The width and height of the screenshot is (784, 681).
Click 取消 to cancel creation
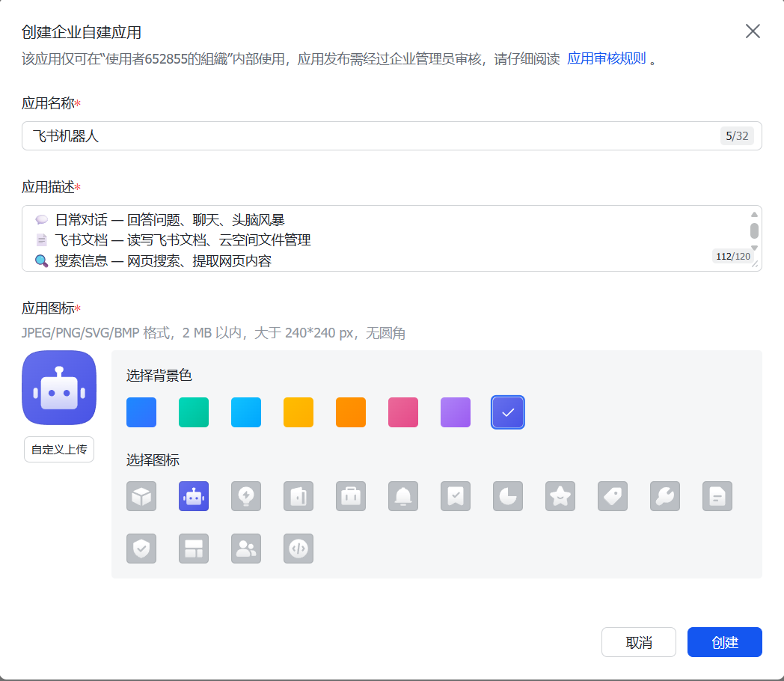[x=639, y=643]
